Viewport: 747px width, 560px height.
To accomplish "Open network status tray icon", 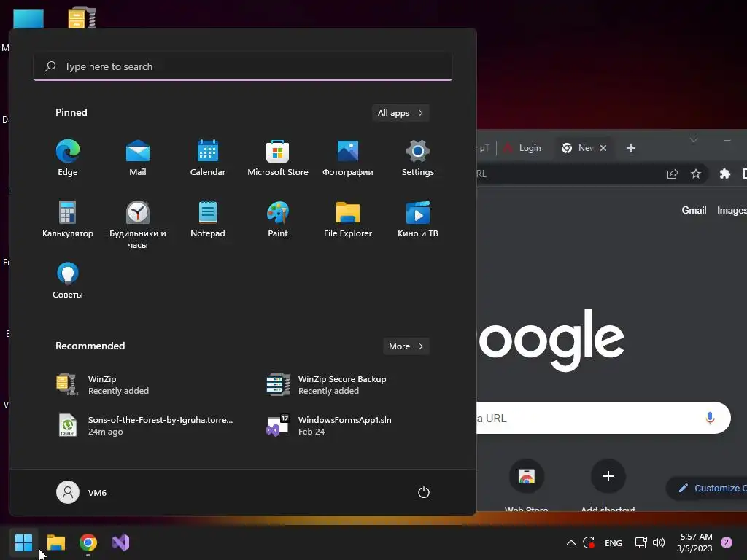I will [x=640, y=542].
